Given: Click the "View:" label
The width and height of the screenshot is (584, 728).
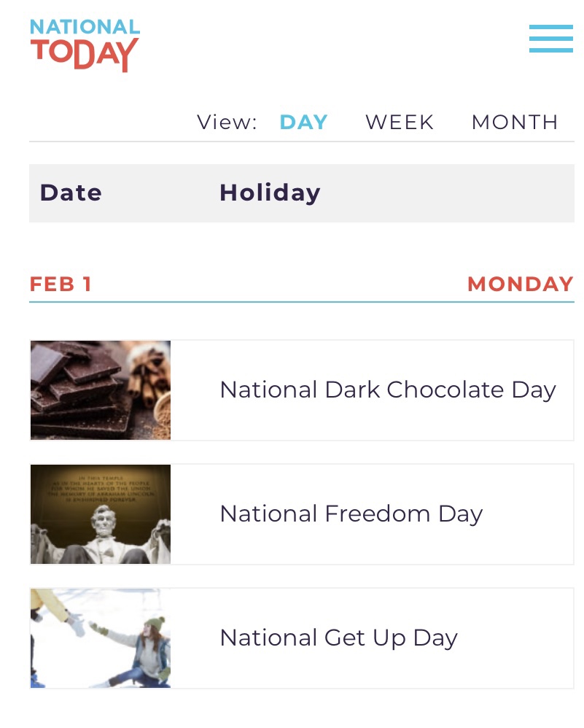Looking at the screenshot, I should 227,122.
